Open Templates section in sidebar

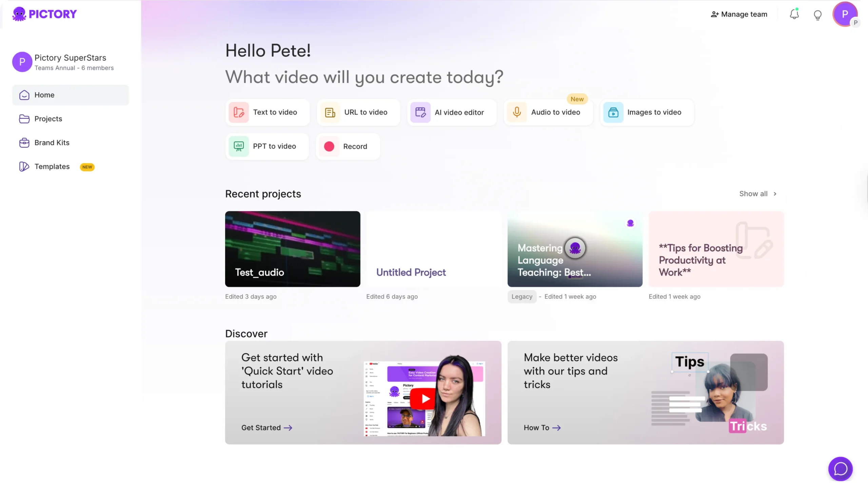[x=52, y=167]
